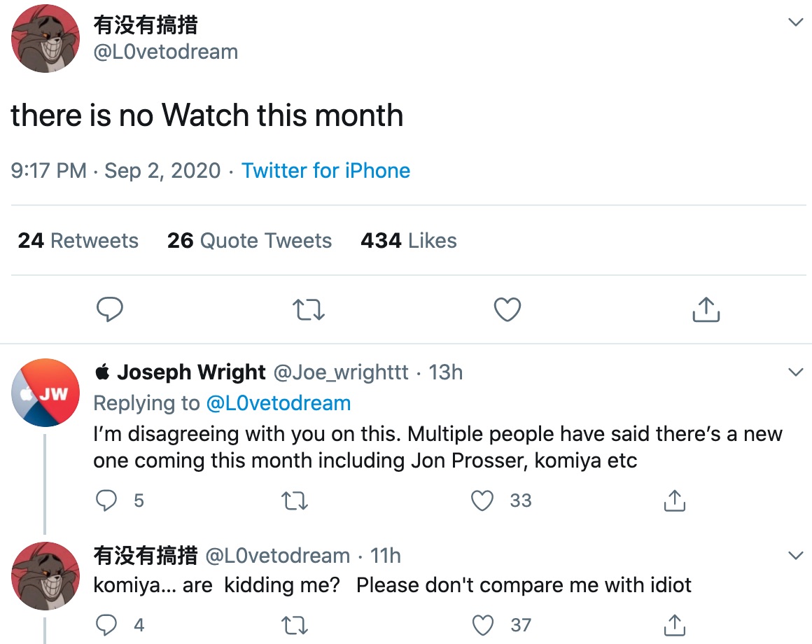Retweet the main 'no Watch' tweet
This screenshot has width=812, height=644.
pos(308,309)
